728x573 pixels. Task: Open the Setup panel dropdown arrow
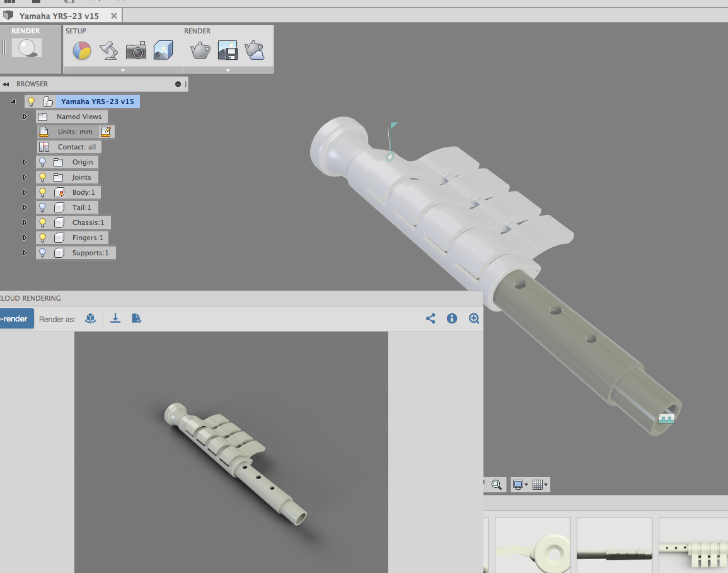(x=122, y=70)
